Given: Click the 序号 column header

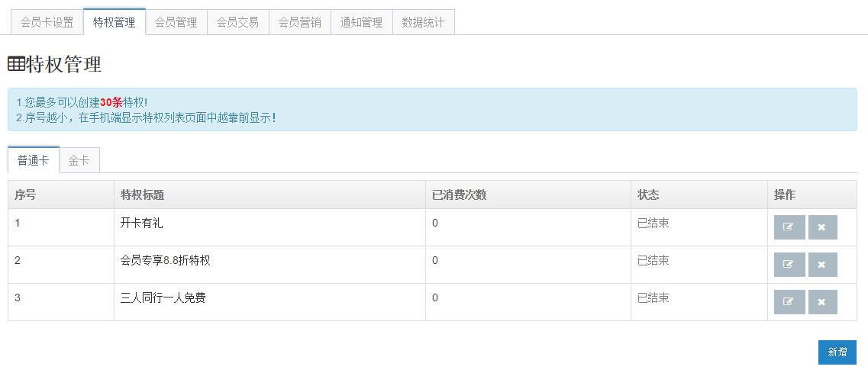Looking at the screenshot, I should (25, 195).
